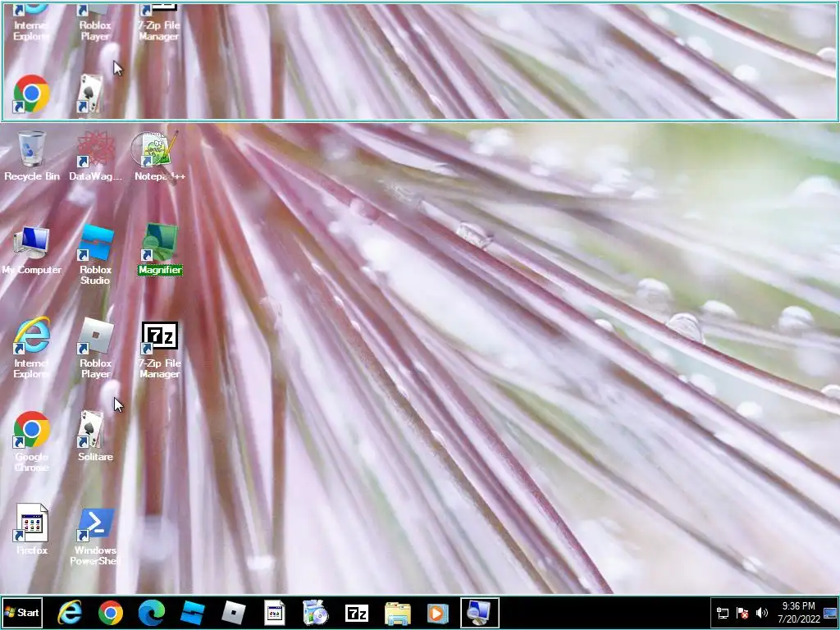Select the My Computer desktop icon
This screenshot has height=630, width=840.
(x=32, y=250)
